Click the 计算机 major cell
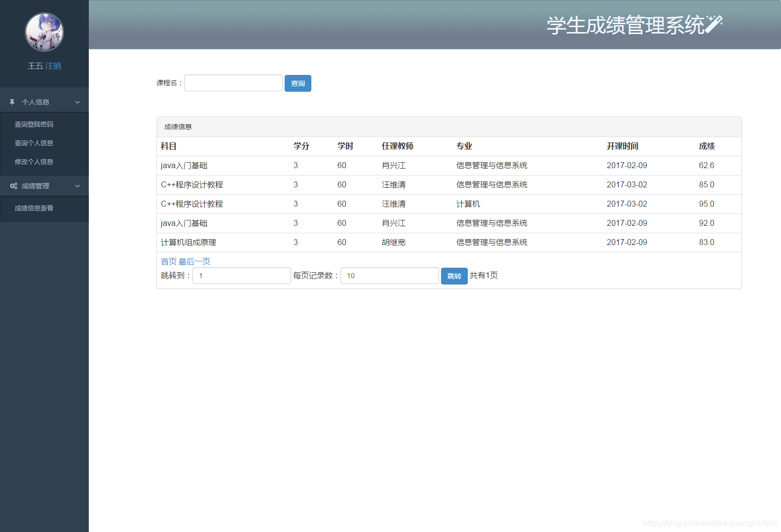The width and height of the screenshot is (781, 532). [468, 204]
